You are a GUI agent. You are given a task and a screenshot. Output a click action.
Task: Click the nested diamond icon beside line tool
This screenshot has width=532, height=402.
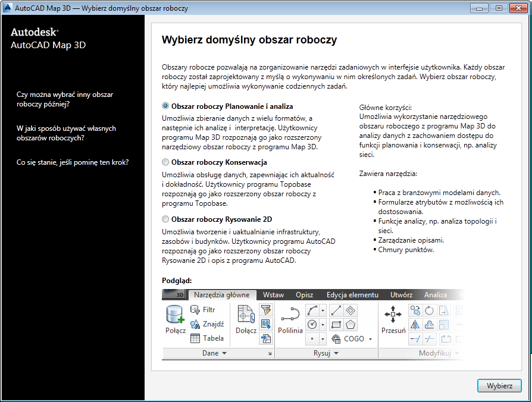tap(351, 310)
